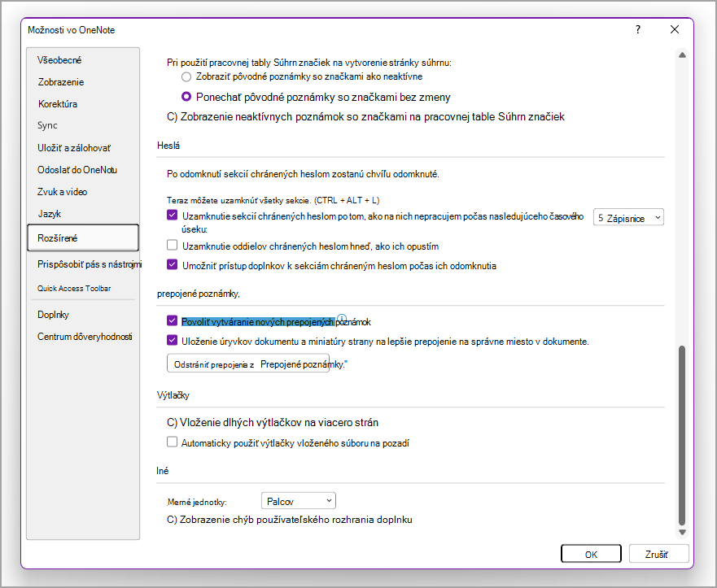Click the Merné jednotky label
Screen dimensions: 717x588
[x=197, y=502]
